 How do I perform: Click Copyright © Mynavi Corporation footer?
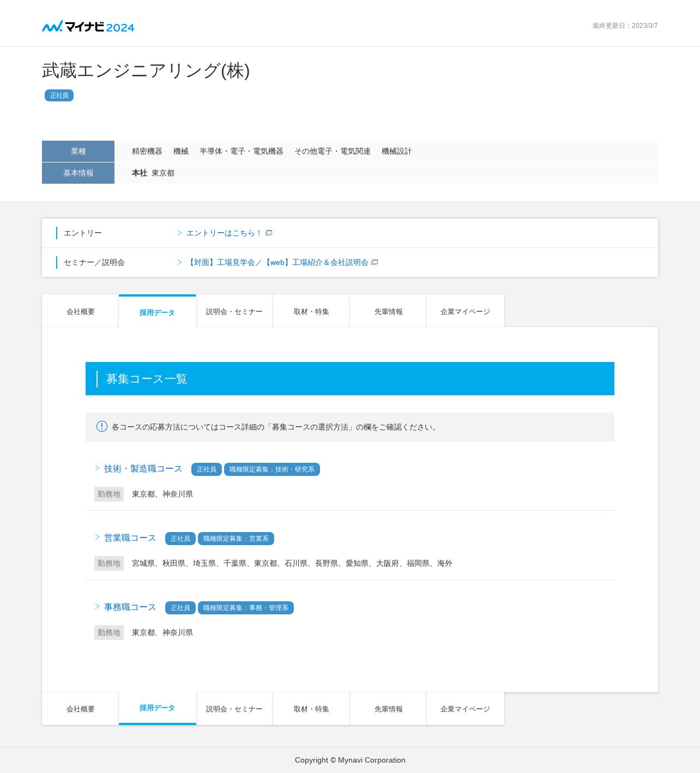click(350, 760)
